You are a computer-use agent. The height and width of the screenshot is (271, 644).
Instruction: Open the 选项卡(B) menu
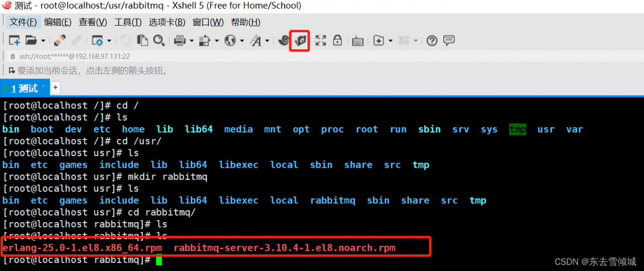click(167, 22)
